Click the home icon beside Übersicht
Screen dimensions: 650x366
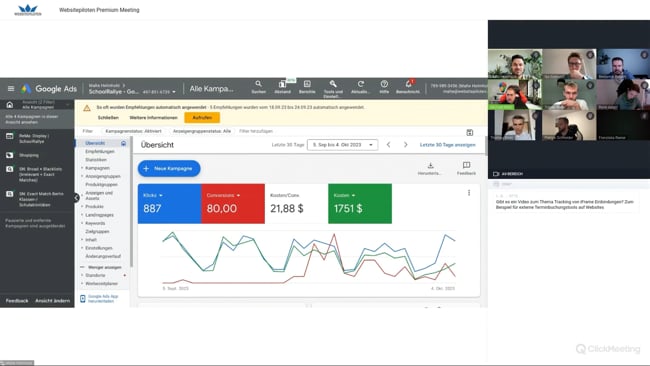pos(123,143)
